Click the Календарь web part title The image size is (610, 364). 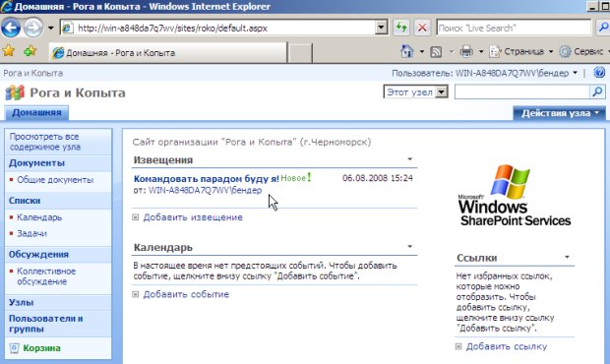click(x=163, y=247)
